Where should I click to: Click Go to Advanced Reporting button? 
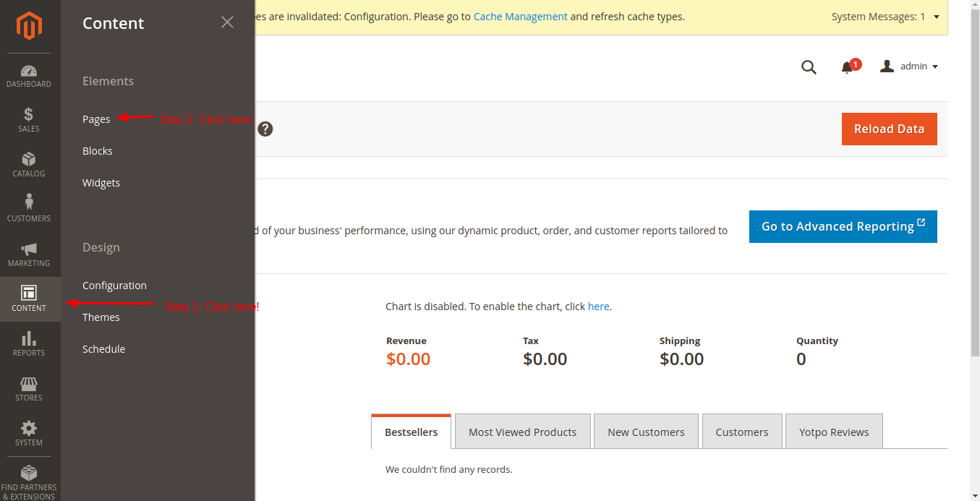[843, 226]
